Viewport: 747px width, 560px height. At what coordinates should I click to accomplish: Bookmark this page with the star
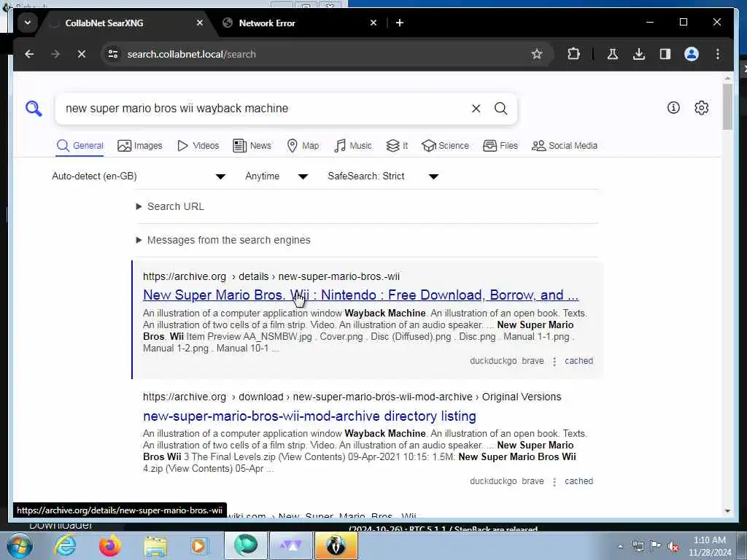click(x=537, y=54)
